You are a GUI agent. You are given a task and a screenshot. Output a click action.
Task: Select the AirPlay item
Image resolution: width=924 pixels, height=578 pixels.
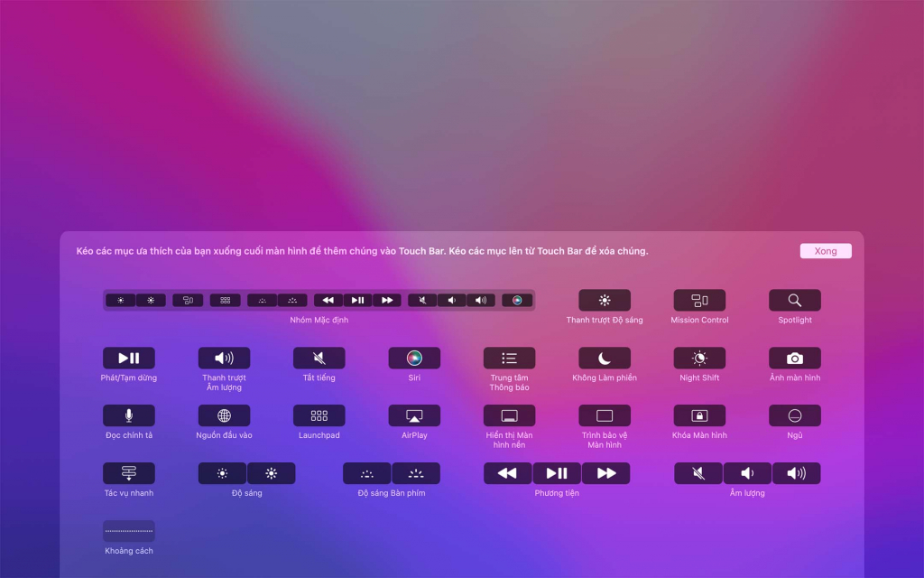pos(414,415)
